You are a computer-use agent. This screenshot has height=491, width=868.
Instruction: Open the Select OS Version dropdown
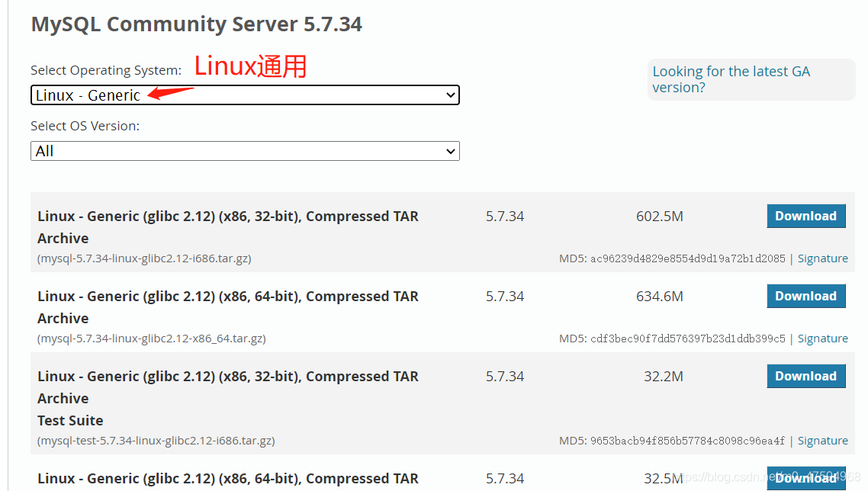(245, 151)
